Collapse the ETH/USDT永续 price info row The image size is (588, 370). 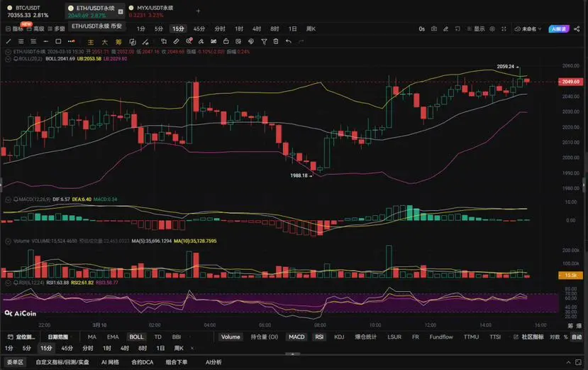(x=8, y=52)
